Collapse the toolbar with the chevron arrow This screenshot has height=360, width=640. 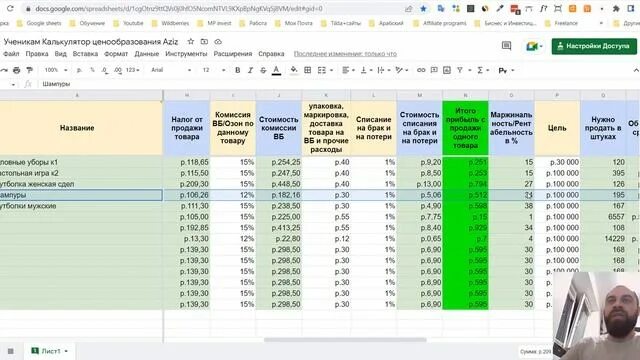pyautogui.click(x=636, y=70)
